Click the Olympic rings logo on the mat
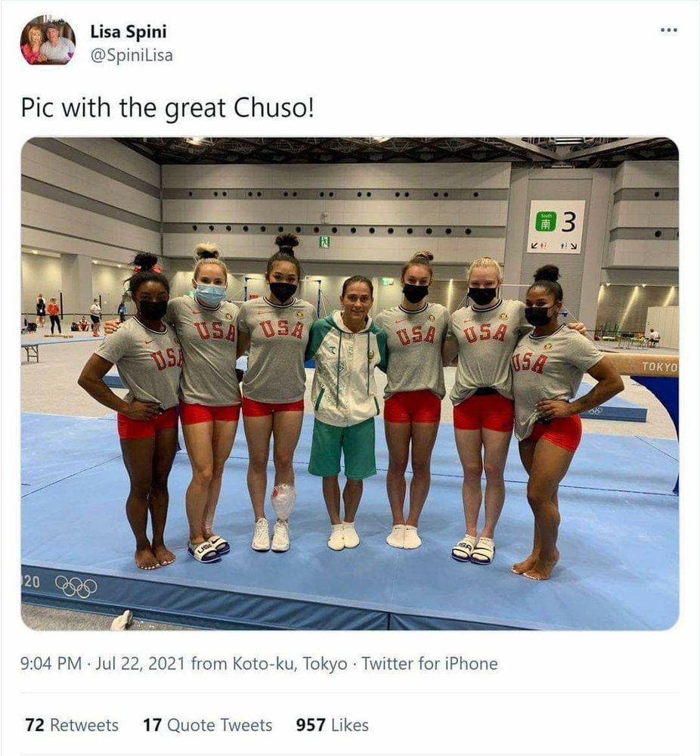The width and height of the screenshot is (700, 756). pos(76,587)
